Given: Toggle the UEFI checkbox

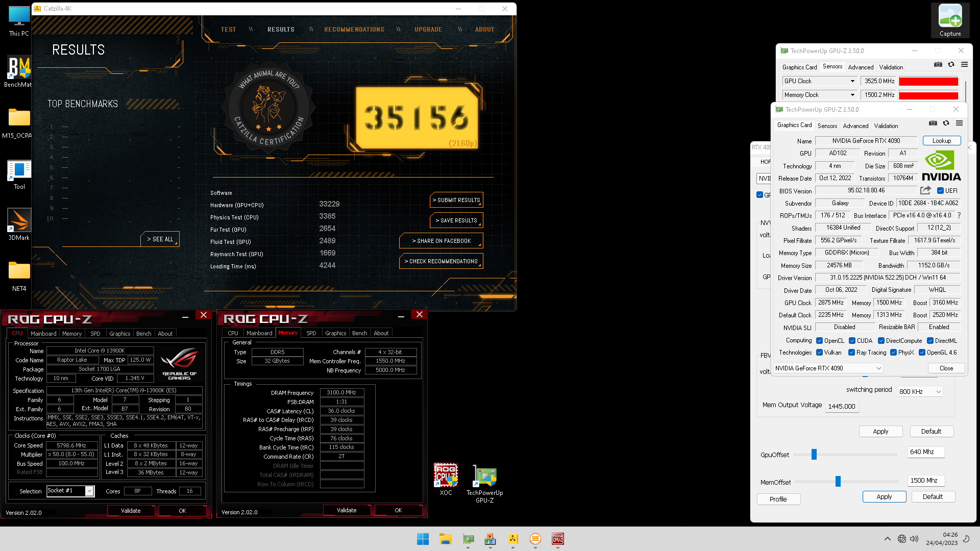Looking at the screenshot, I should point(940,191).
